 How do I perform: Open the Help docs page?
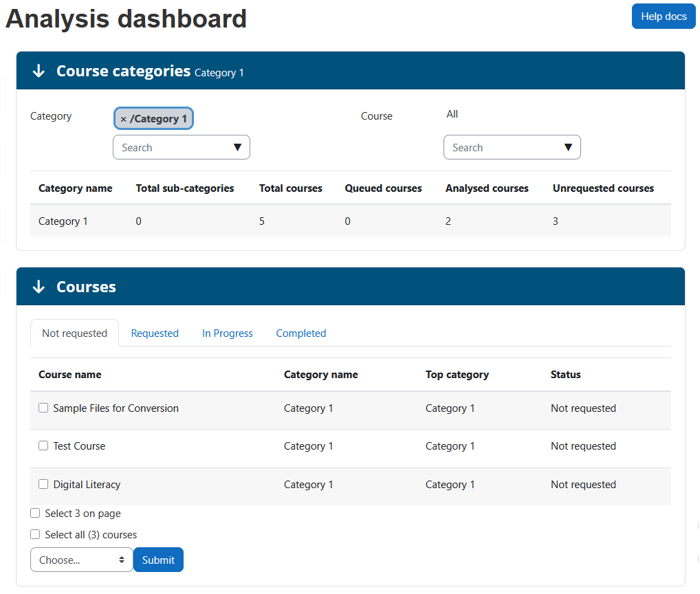pos(664,16)
